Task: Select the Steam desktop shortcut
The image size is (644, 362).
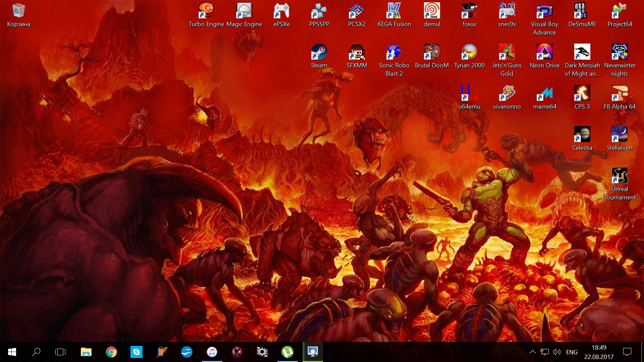Action: (x=319, y=57)
